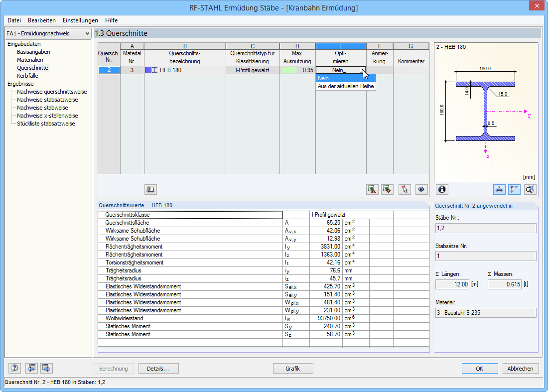Viewport: 548px width, 392px height.
Task: Open help question mark icon
Action: coord(14,368)
